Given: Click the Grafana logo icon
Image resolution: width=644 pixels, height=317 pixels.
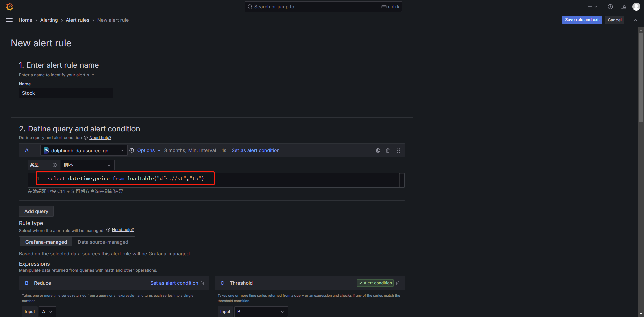Looking at the screenshot, I should 9,7.
